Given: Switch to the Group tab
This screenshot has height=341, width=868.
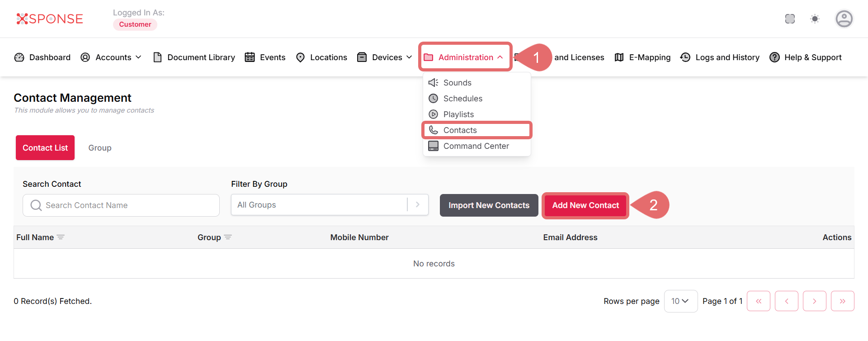Looking at the screenshot, I should 100,148.
